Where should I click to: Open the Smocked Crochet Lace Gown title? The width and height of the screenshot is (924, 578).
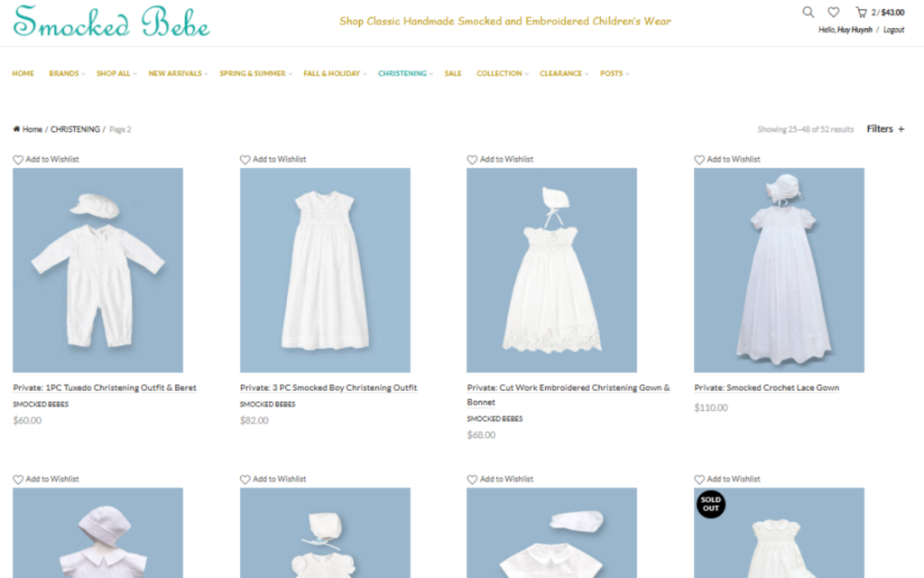pyautogui.click(x=767, y=387)
